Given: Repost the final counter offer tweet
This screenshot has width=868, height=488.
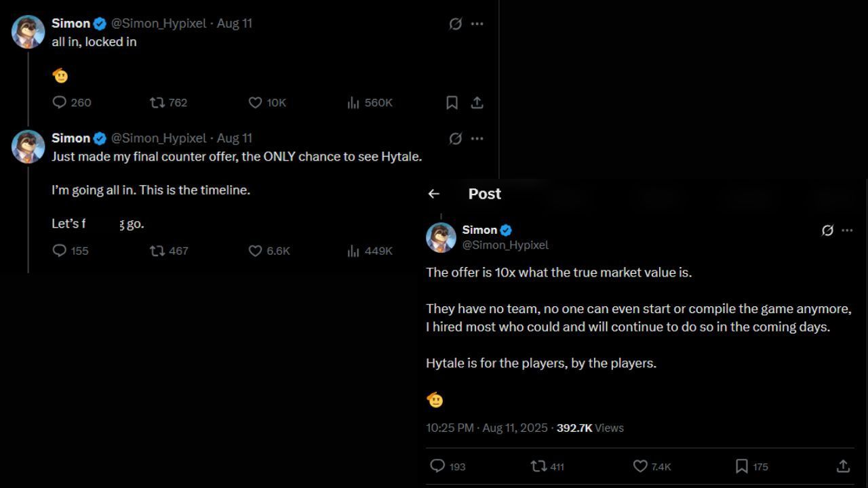Looking at the screenshot, I should point(157,251).
